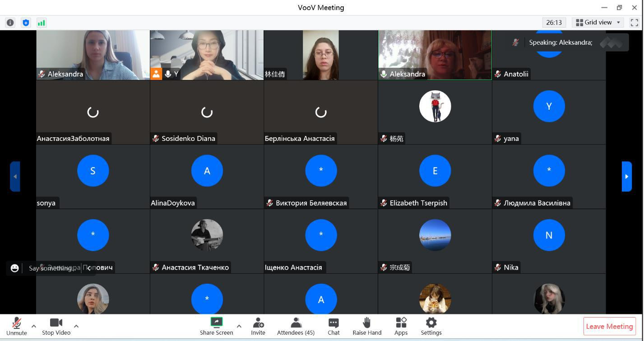
Task: Open the Grid view layout dropdown
Action: coord(598,23)
